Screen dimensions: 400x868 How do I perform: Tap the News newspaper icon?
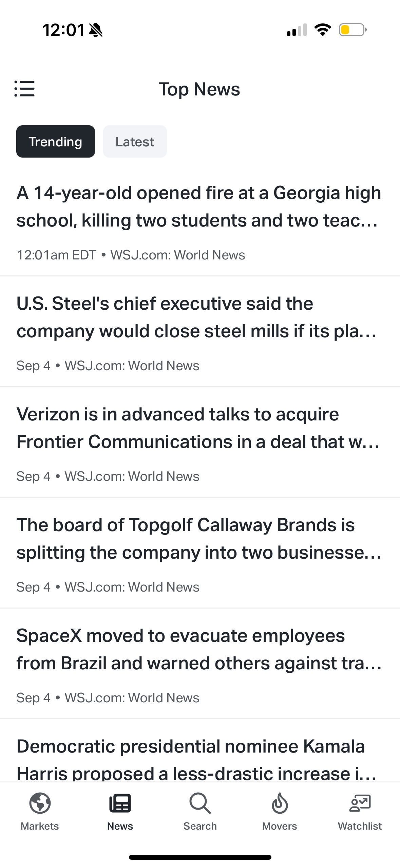[120, 803]
